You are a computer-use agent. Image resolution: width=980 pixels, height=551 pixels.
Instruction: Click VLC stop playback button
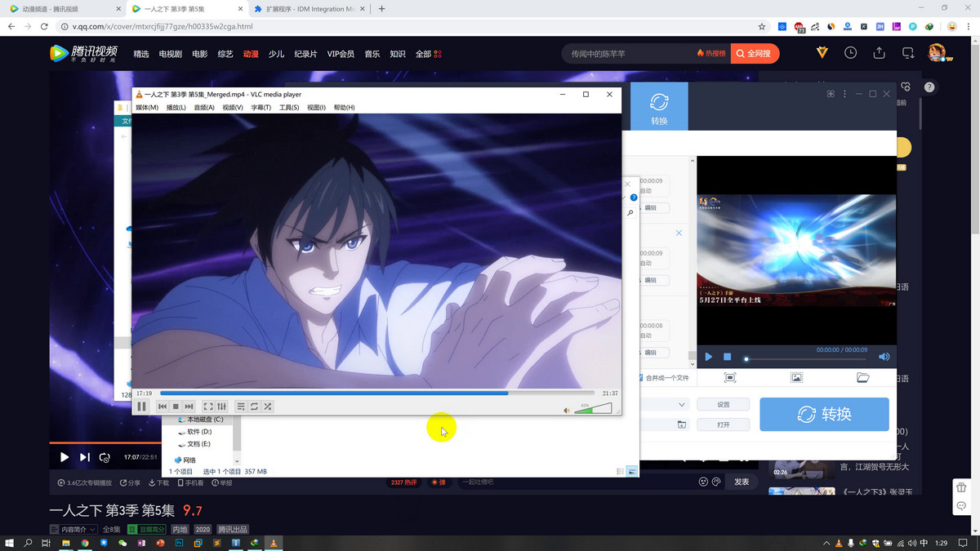(x=176, y=407)
